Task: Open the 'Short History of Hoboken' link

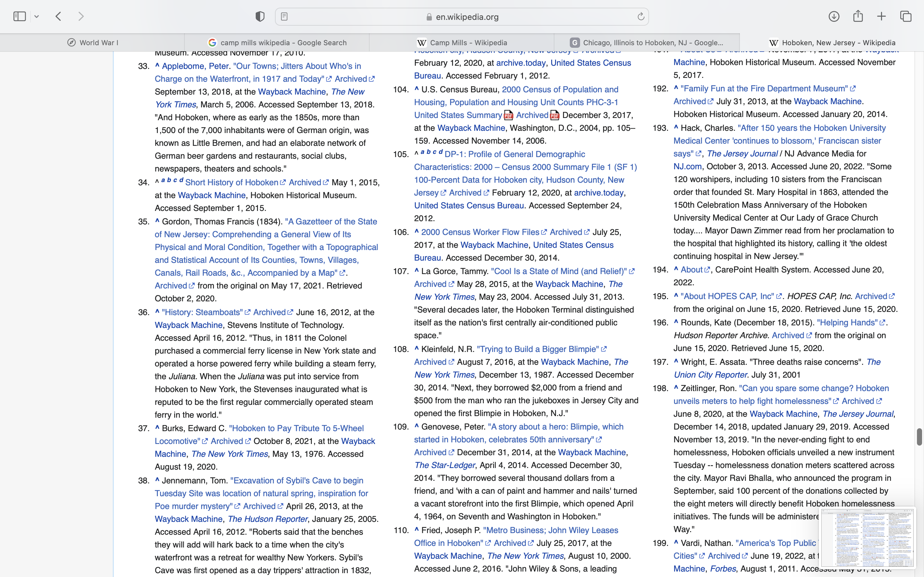Action: pyautogui.click(x=232, y=182)
